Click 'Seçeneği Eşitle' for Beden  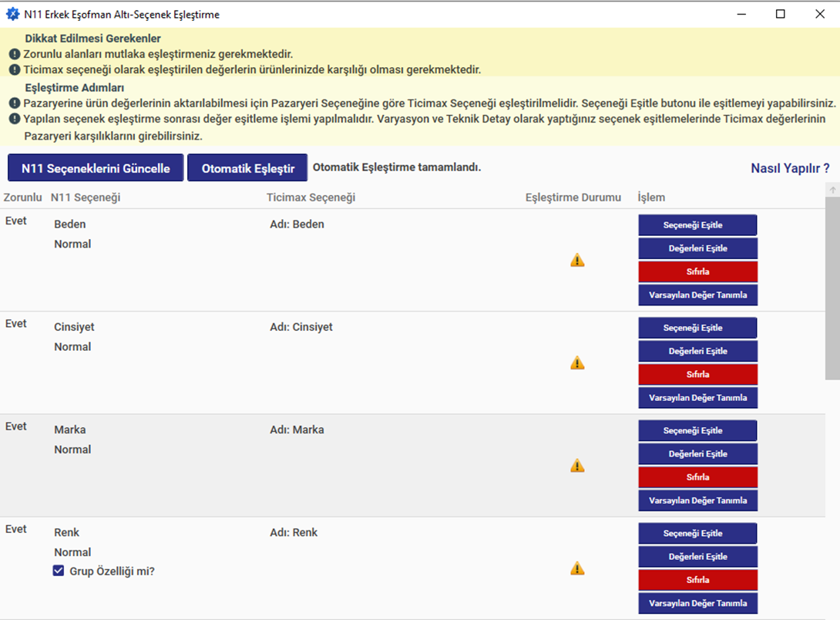point(697,225)
